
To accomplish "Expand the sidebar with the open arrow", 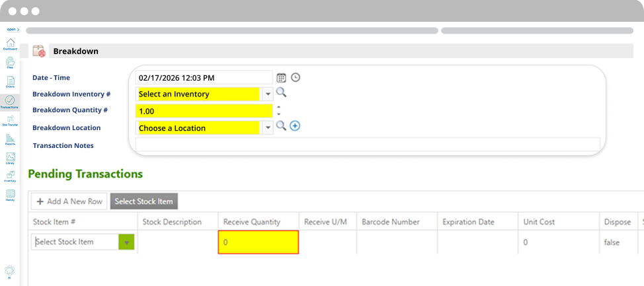I will 13,30.
